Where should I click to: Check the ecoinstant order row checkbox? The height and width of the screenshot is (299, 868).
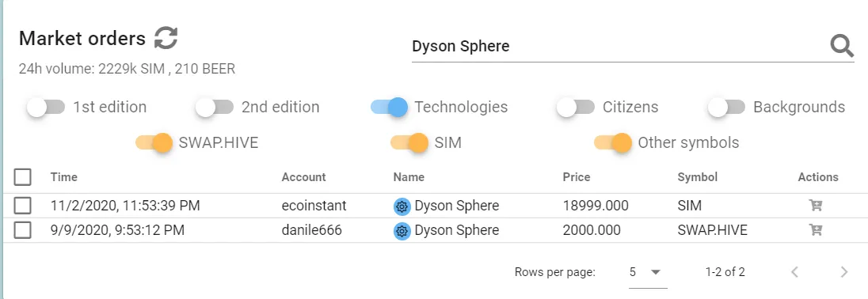[23, 206]
